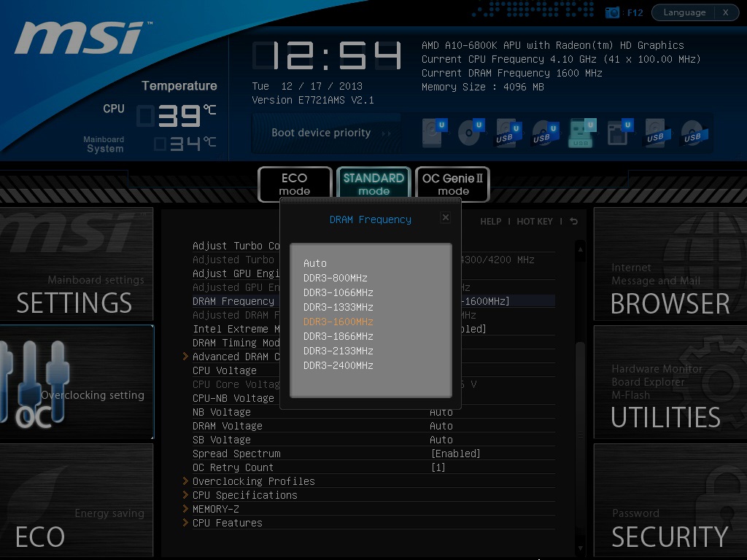
Task: Select the floppy drive boot device icon
Action: click(x=619, y=133)
